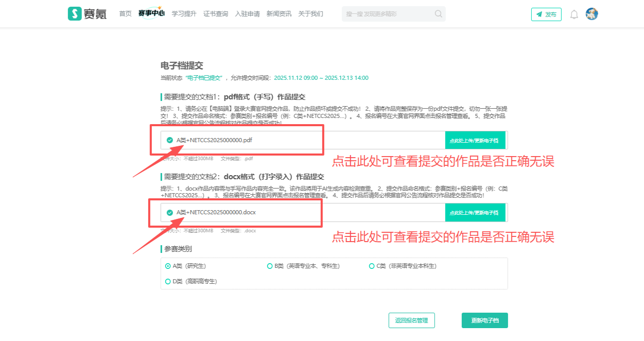Open 证书查询 navigation item

(x=216, y=14)
